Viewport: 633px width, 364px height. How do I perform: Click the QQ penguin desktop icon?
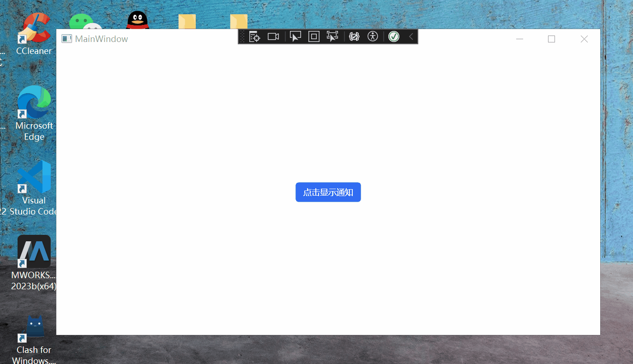click(137, 20)
